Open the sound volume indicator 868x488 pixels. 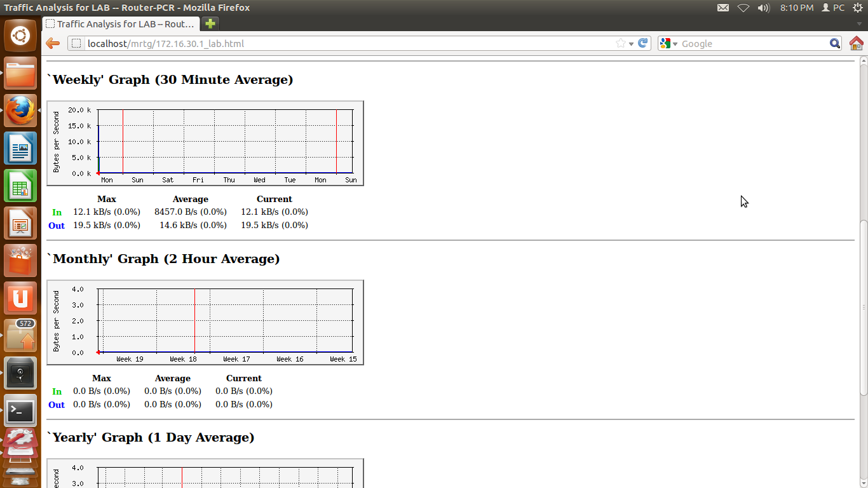coord(763,8)
